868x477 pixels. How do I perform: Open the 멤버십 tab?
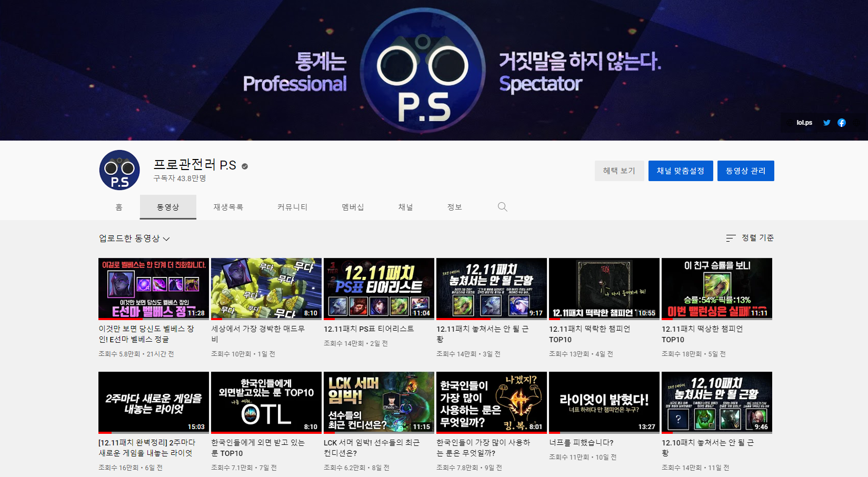pyautogui.click(x=353, y=207)
